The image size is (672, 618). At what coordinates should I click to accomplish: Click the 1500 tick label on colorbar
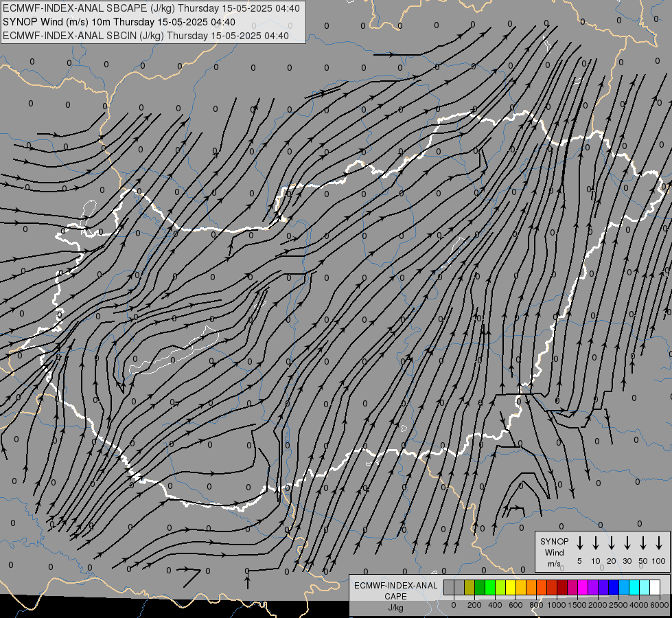click(577, 605)
